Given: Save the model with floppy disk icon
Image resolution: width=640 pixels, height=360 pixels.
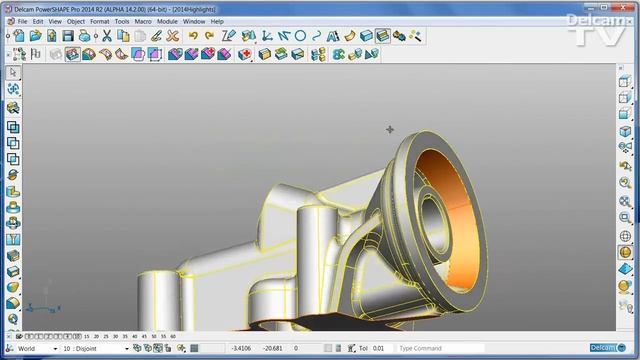Looking at the screenshot, I should (68, 36).
